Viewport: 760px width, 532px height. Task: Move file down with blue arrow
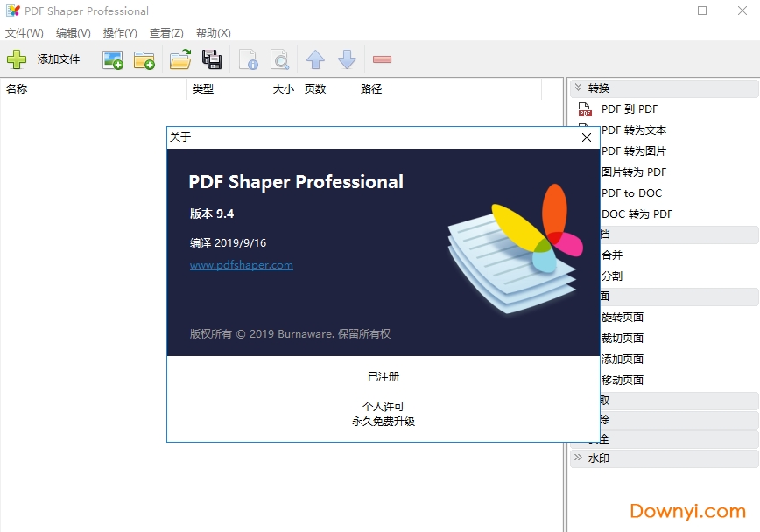(347, 59)
